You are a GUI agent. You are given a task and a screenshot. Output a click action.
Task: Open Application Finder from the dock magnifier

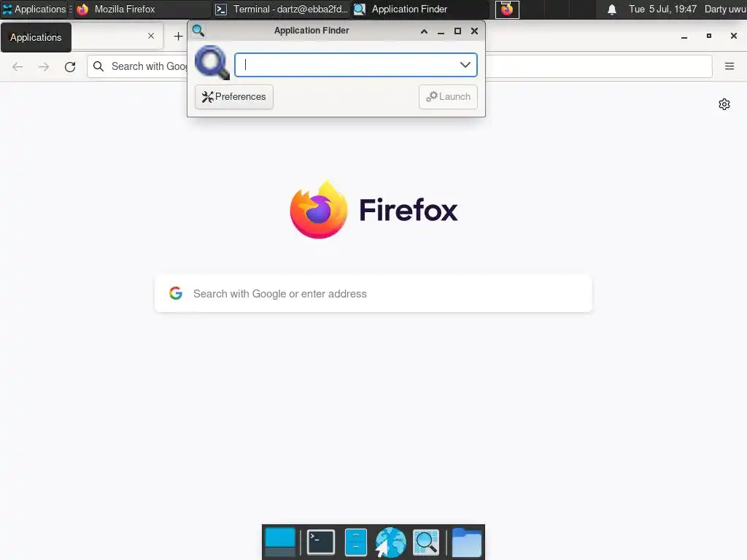[426, 542]
